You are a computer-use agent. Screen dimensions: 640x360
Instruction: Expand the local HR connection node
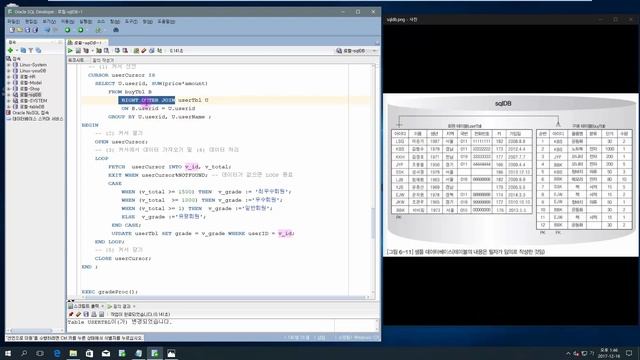[9, 77]
